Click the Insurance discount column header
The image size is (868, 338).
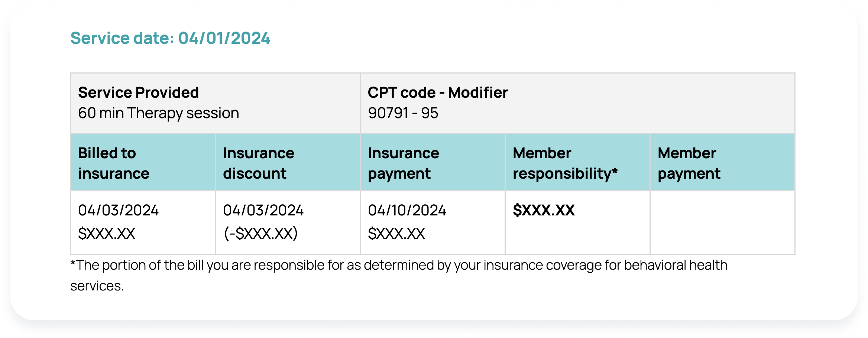(288, 163)
